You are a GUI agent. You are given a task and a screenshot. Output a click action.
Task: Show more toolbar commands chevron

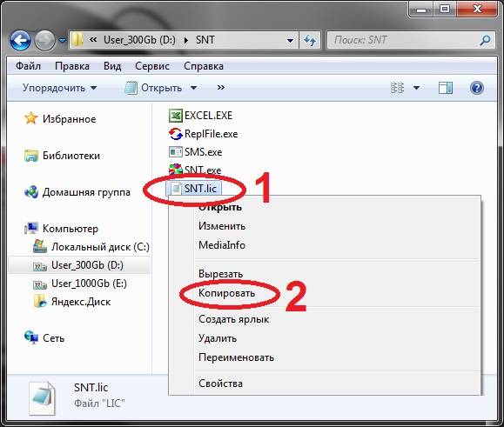click(x=221, y=88)
